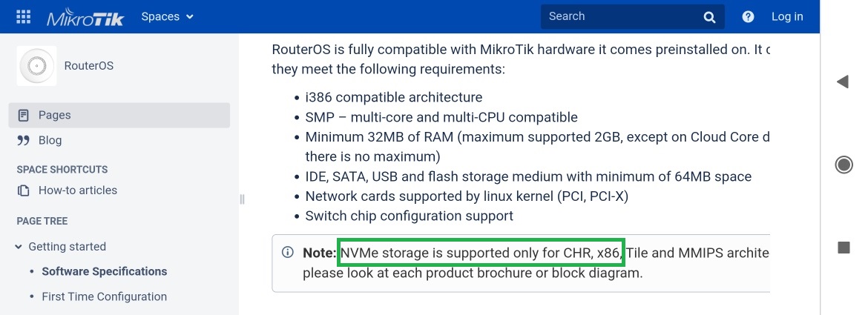Click the MikroTik logo

(x=86, y=17)
